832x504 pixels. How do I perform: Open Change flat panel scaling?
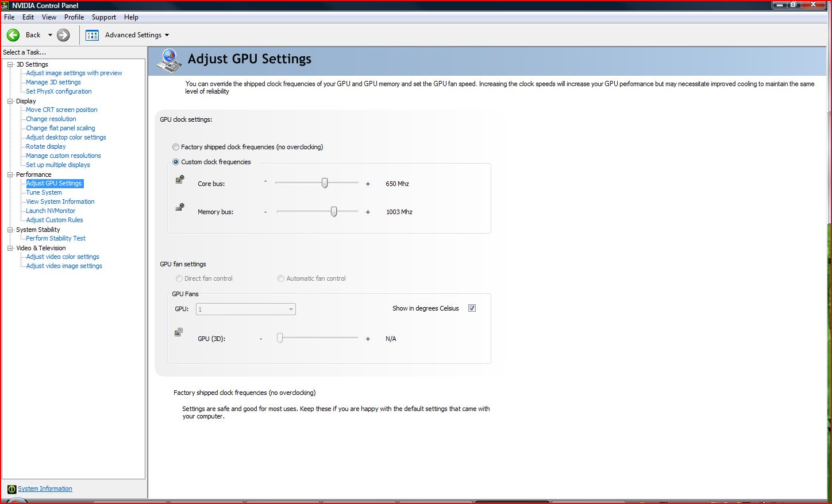pyautogui.click(x=60, y=128)
